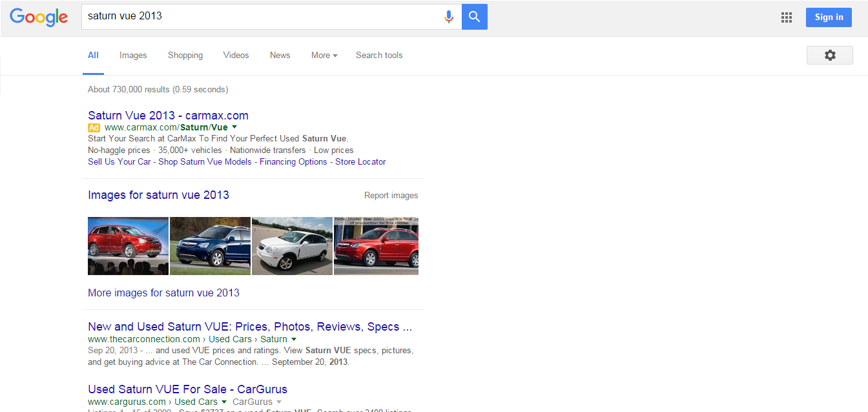
Task: Switch to the Shopping tab
Action: coord(185,56)
